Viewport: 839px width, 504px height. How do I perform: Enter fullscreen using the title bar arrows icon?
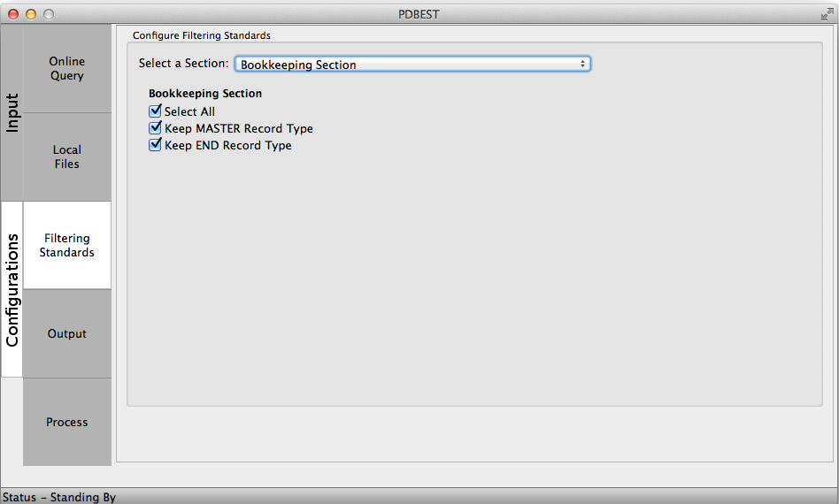pyautogui.click(x=826, y=14)
